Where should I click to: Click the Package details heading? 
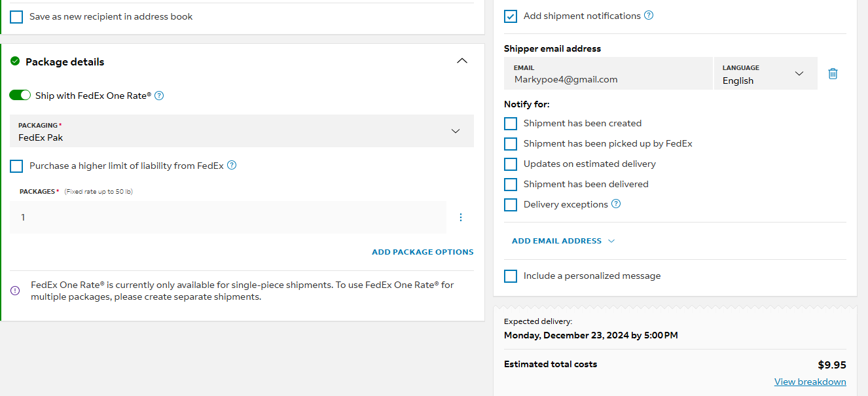tap(65, 62)
